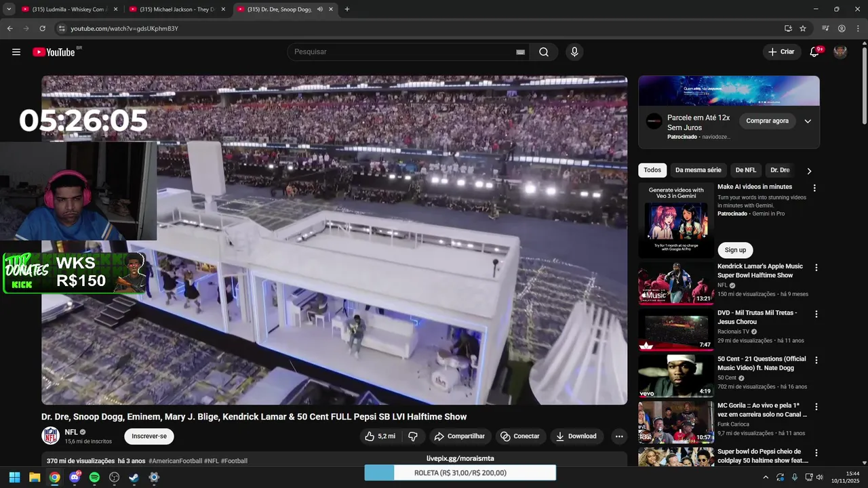Select the Dr. Dre chip
This screenshot has width=868, height=488.
(x=780, y=170)
